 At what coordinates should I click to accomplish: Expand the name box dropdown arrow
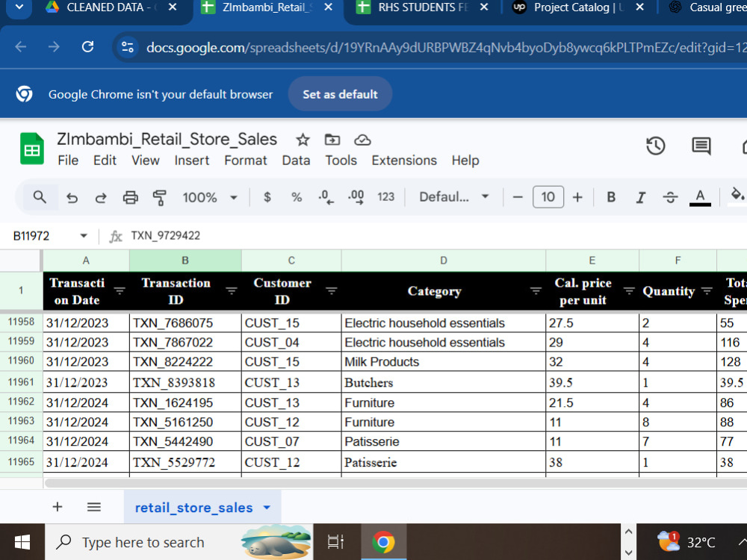click(x=84, y=236)
